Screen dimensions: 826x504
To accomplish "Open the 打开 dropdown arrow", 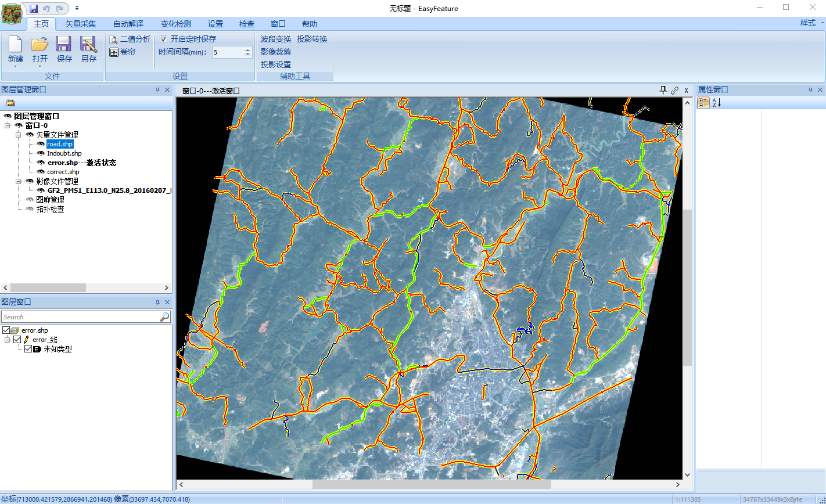I will point(39,66).
